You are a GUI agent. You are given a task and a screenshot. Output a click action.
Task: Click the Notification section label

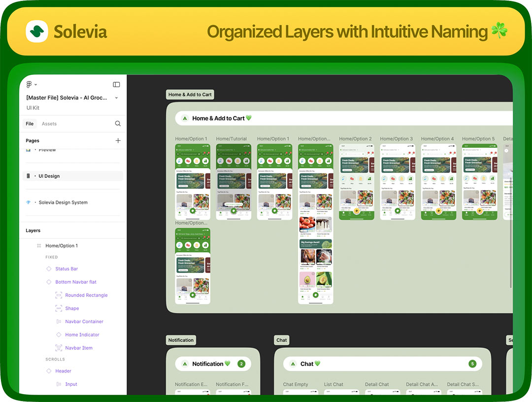point(181,340)
